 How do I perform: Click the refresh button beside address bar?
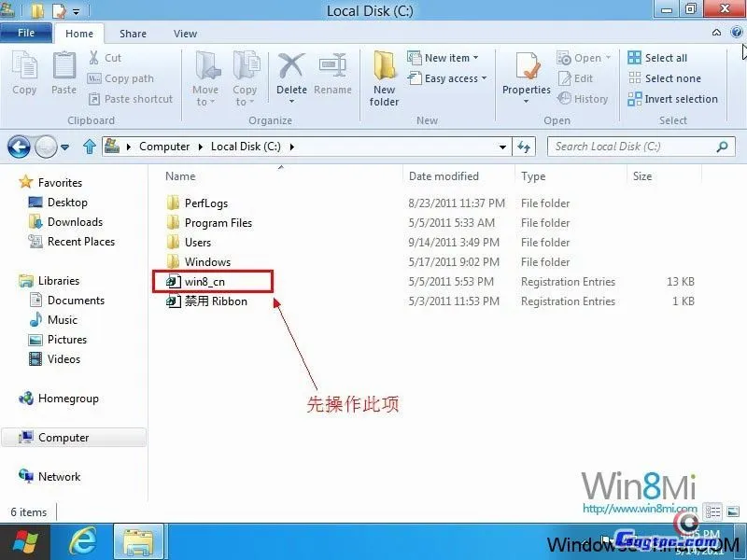[525, 147]
